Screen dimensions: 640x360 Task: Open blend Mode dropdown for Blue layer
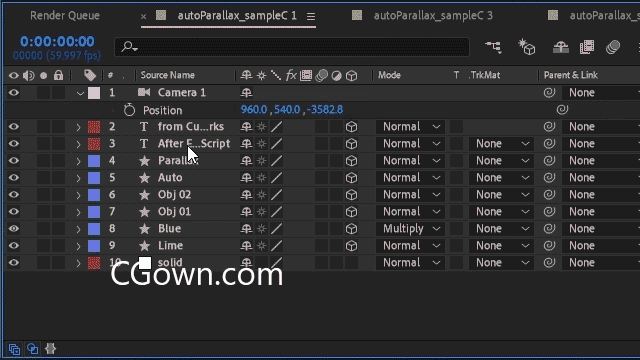tap(410, 229)
